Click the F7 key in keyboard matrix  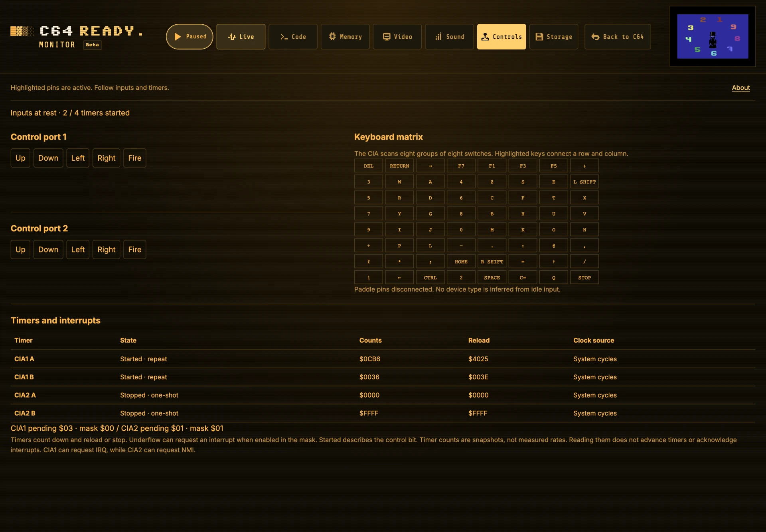(461, 166)
